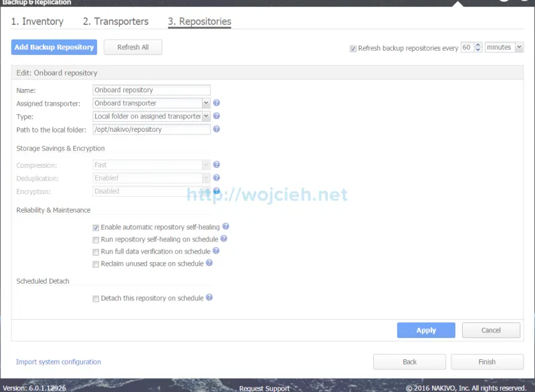Click help icon next to Compression
Image resolution: width=535 pixels, height=392 pixels.
point(217,165)
